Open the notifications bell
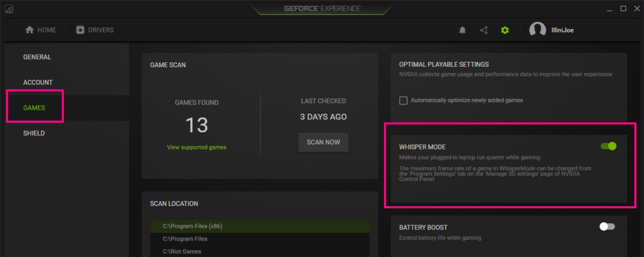Screen dimensions: 644x257 (463, 30)
